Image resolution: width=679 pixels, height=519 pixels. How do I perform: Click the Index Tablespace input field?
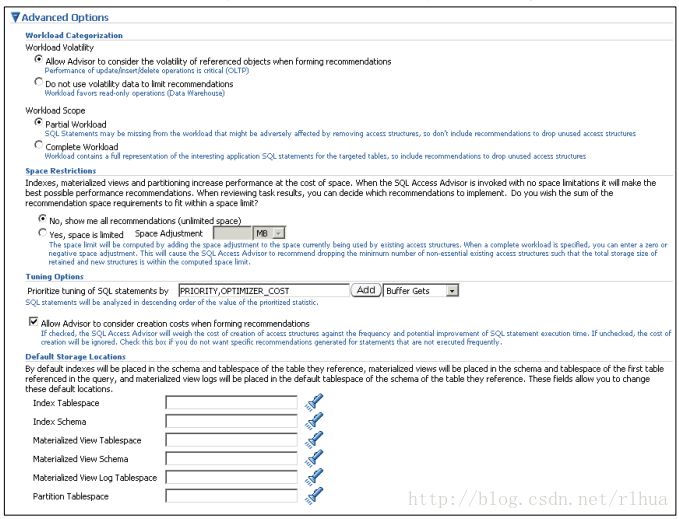click(231, 403)
